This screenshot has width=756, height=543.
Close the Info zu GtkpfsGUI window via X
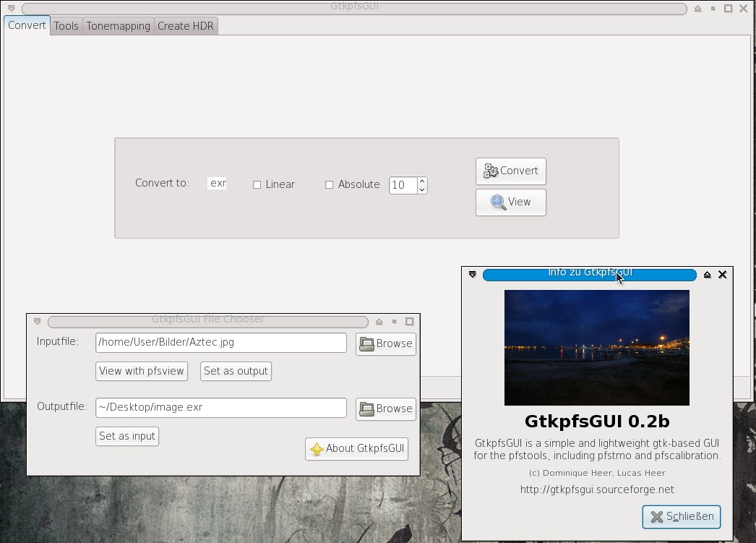coord(722,275)
